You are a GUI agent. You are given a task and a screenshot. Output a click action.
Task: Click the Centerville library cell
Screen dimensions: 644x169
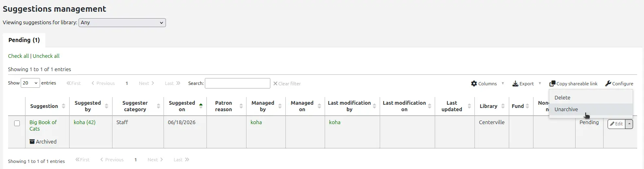pos(492,132)
